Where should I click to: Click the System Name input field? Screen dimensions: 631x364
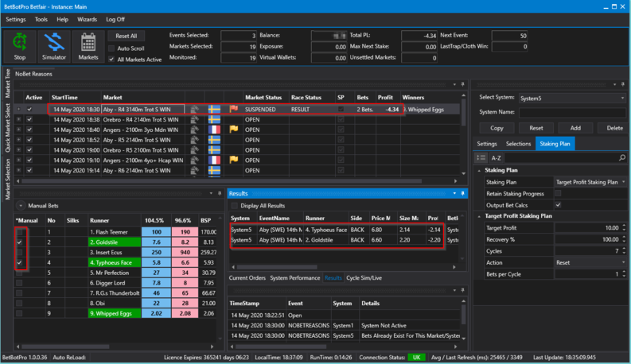coord(572,112)
